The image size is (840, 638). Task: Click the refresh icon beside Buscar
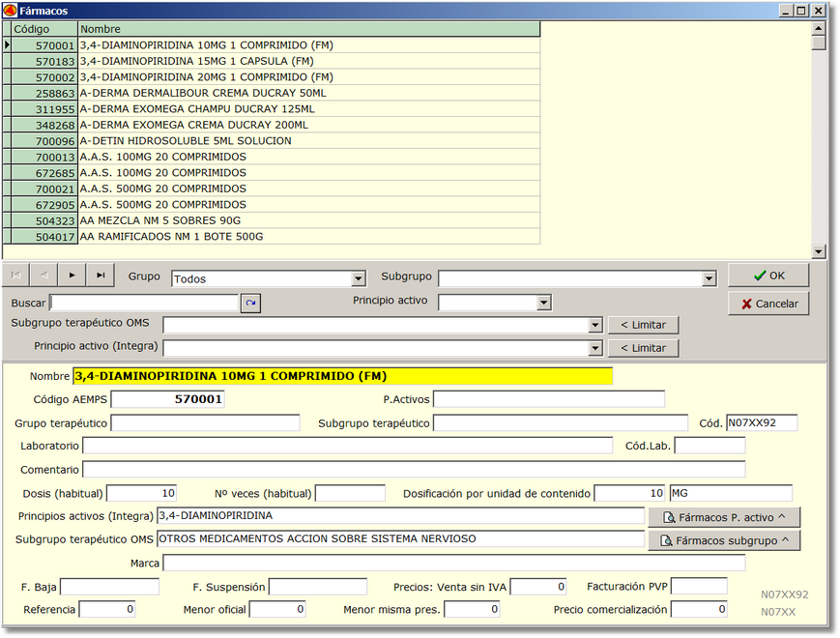(x=250, y=304)
